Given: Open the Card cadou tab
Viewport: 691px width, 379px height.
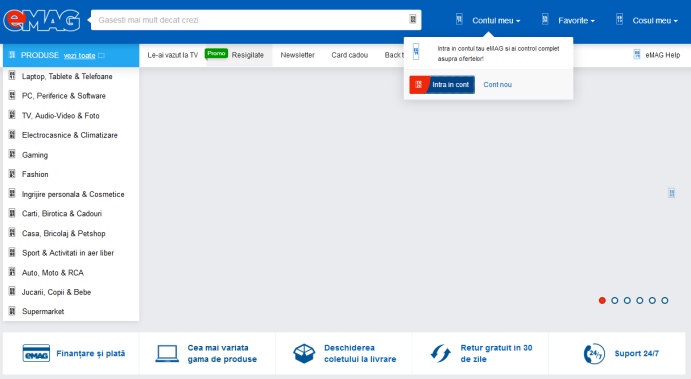Looking at the screenshot, I should pos(349,55).
